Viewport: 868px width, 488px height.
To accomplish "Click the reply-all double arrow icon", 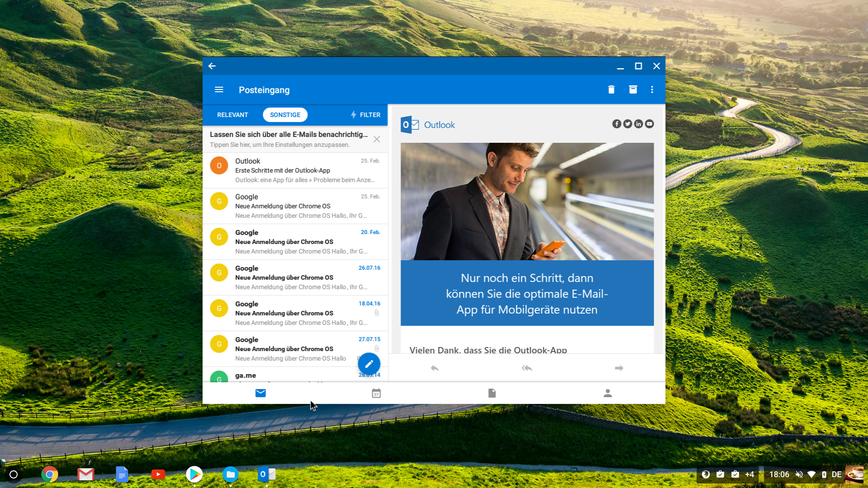I will (x=527, y=368).
